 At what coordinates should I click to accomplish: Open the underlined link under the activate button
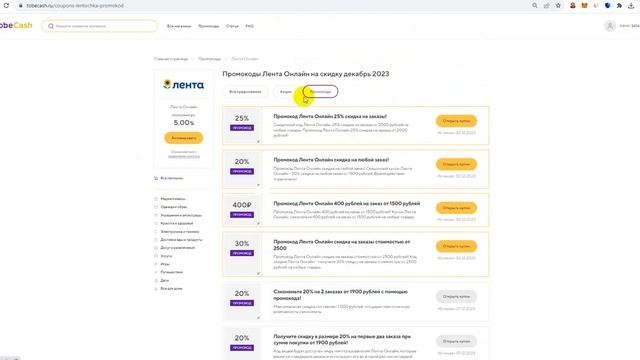[x=184, y=156]
